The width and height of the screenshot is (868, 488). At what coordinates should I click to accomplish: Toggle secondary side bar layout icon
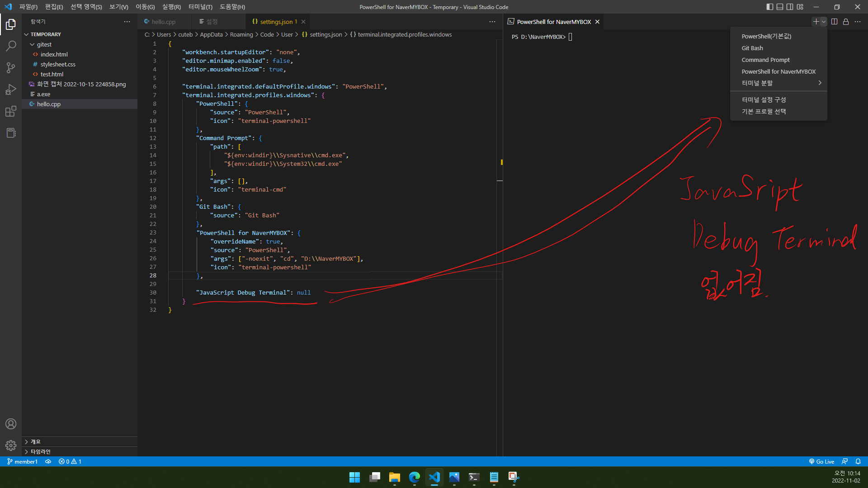(x=790, y=7)
